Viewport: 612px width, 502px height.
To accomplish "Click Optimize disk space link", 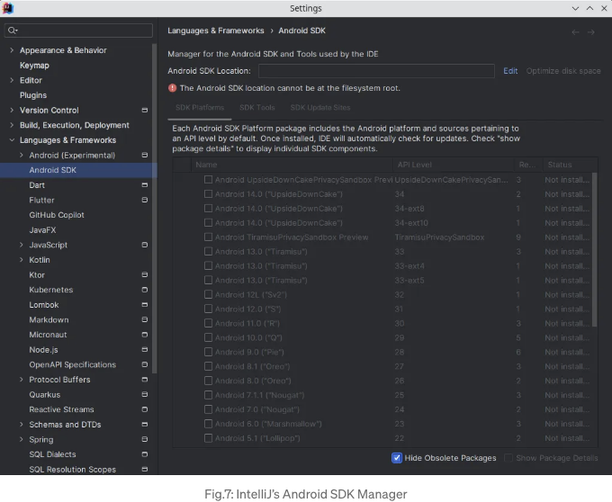I will pos(563,71).
